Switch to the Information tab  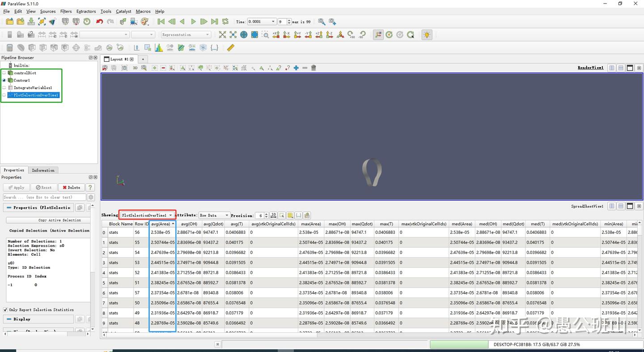pos(43,170)
